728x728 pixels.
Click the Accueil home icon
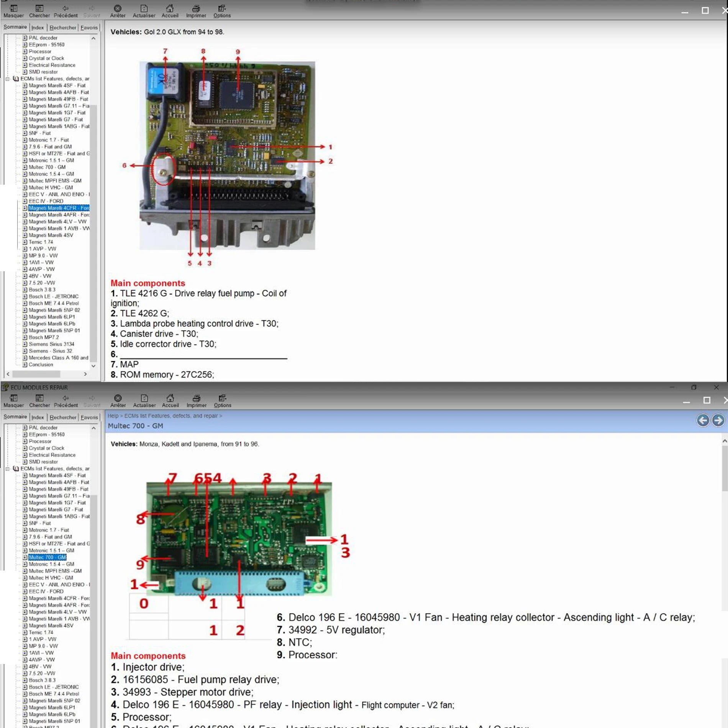click(x=170, y=8)
